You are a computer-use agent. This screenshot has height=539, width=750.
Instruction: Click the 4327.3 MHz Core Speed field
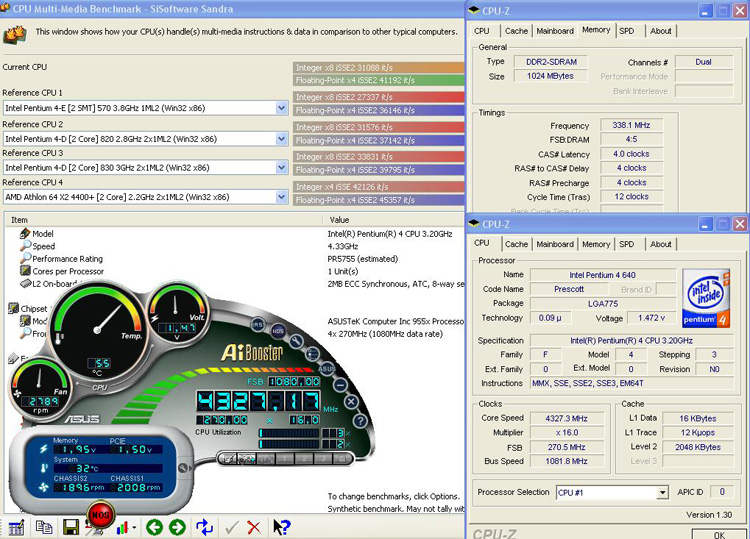567,418
